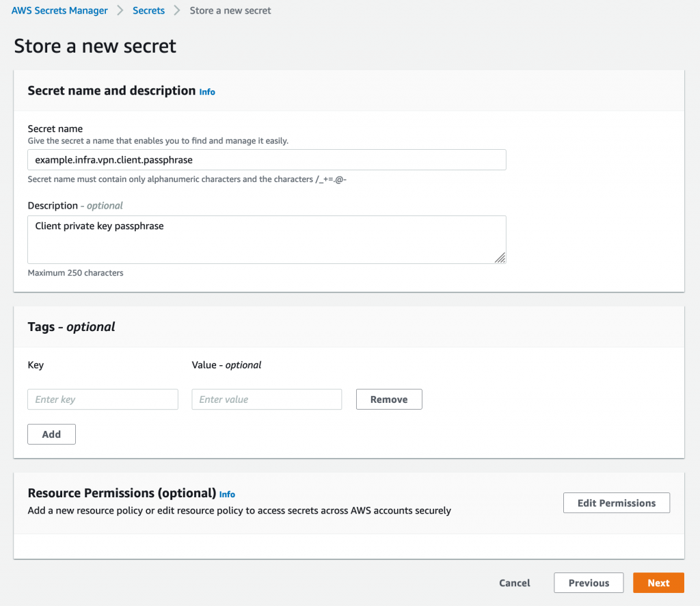The height and width of the screenshot is (606, 700).
Task: Remove the tag row
Action: 389,399
